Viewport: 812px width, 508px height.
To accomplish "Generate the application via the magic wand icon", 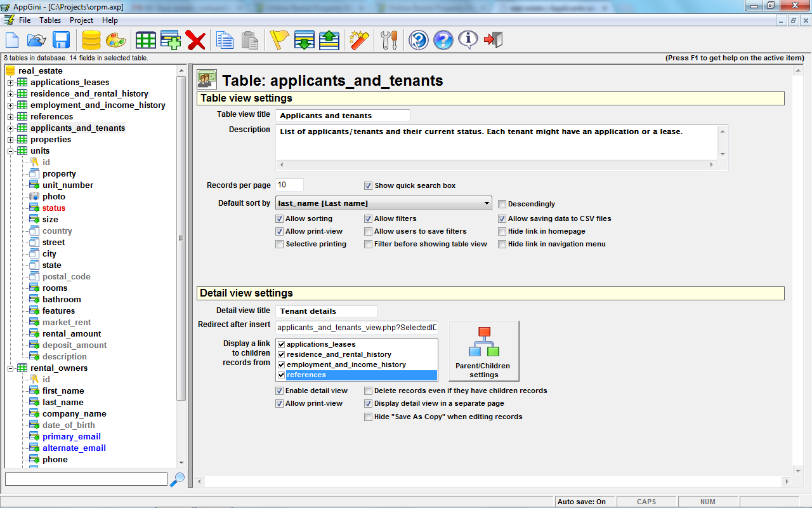I will [358, 39].
